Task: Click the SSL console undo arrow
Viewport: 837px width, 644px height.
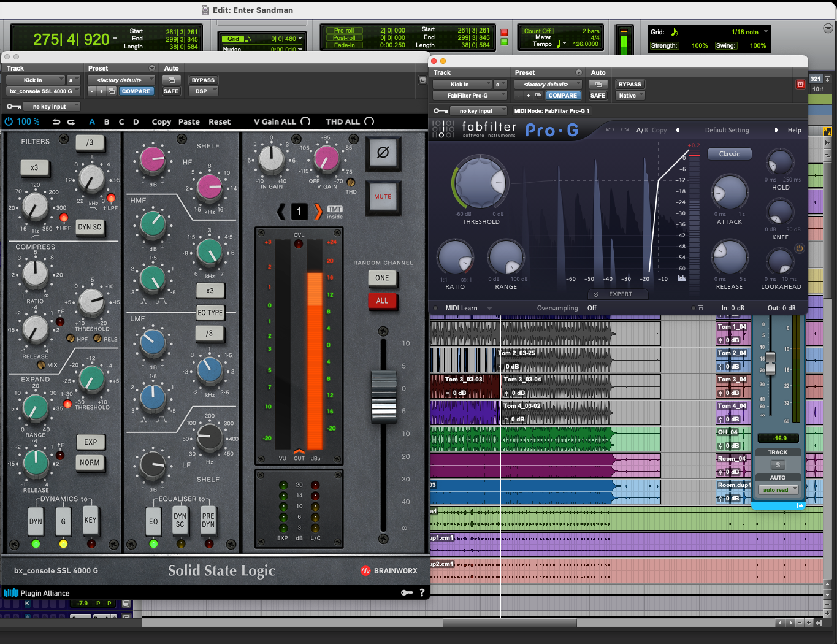Action: point(56,122)
